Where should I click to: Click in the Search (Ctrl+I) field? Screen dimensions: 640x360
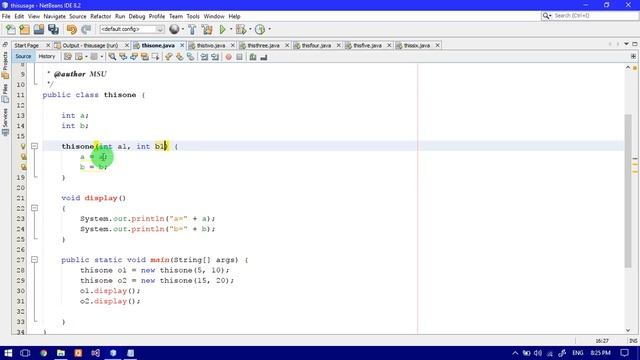click(590, 16)
